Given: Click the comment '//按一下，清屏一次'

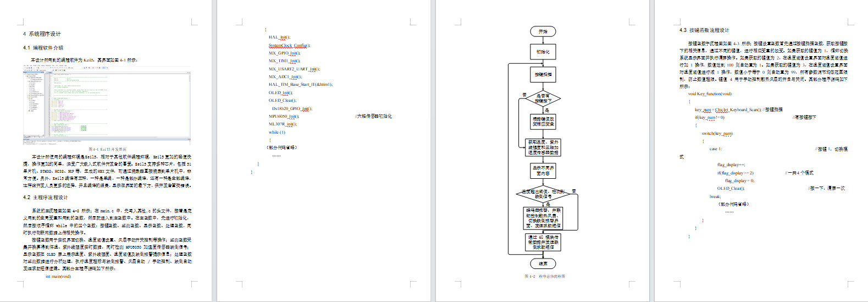Looking at the screenshot, I should pyautogui.click(x=826, y=189).
